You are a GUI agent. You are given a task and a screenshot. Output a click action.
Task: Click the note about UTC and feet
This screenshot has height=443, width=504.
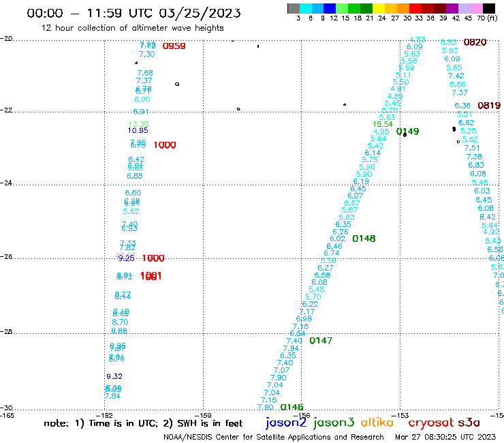click(x=143, y=423)
